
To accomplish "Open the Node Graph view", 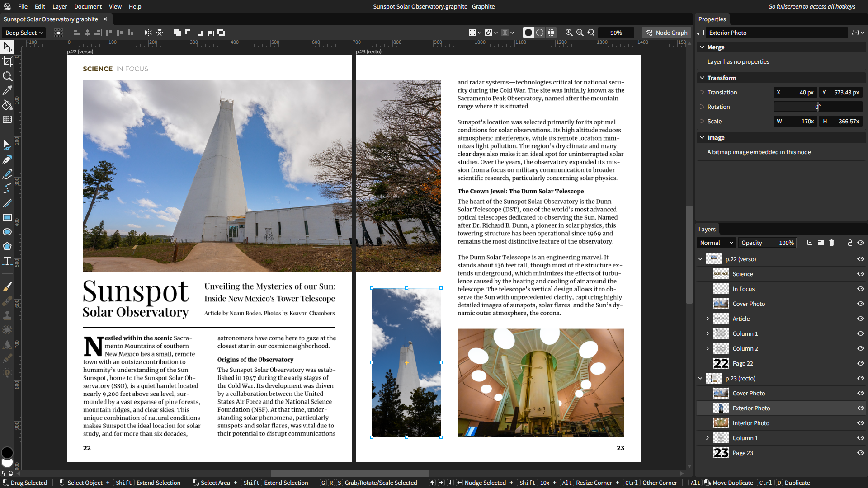I will pyautogui.click(x=666, y=33).
